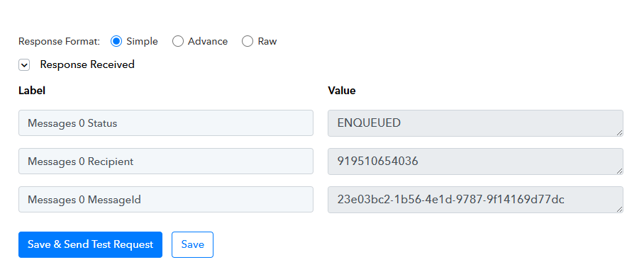644x267 pixels.
Task: Collapse the Response Received chevron
Action: 24,64
